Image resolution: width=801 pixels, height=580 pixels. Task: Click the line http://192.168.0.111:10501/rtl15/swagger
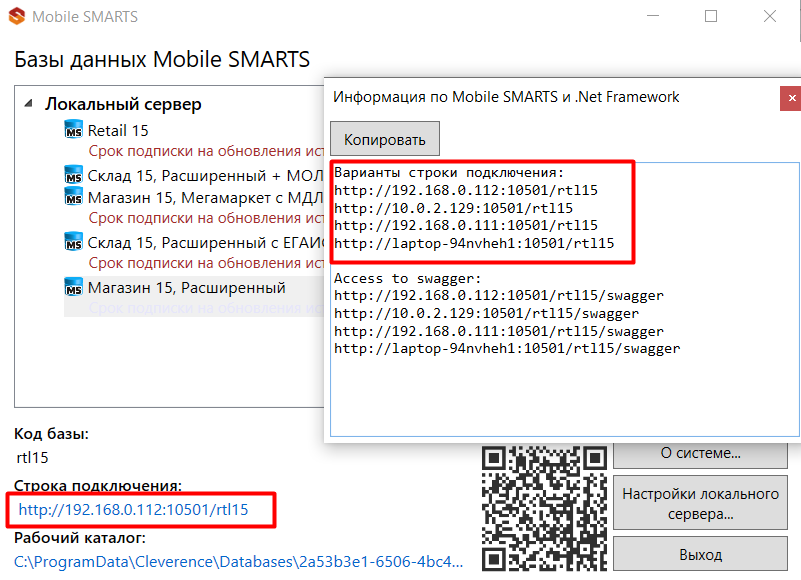499,331
